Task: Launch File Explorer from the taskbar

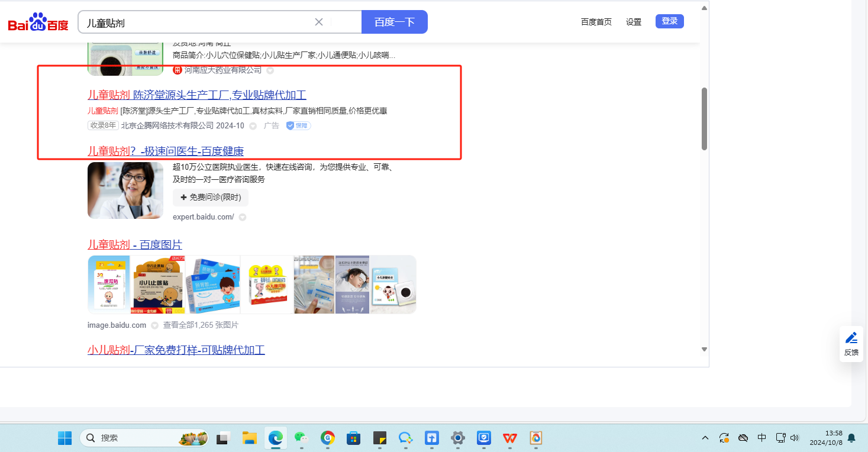Action: pyautogui.click(x=249, y=438)
